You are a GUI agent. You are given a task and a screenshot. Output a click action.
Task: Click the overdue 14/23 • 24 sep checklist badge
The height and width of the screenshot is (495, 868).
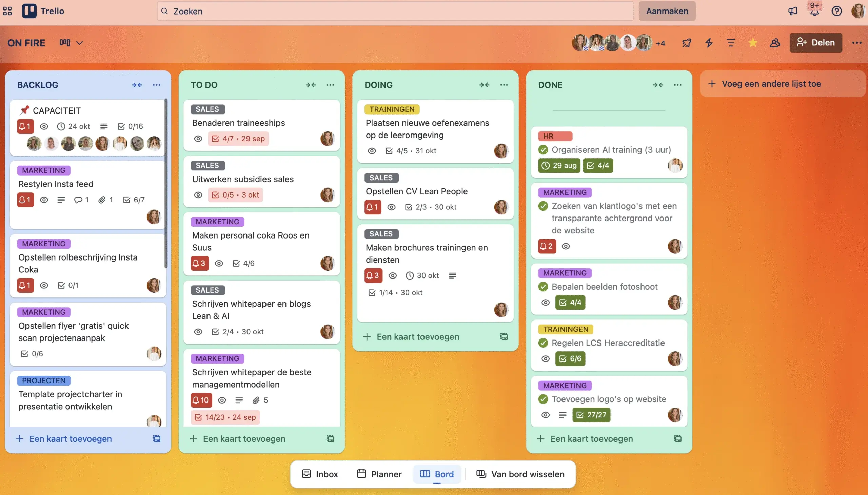pos(225,417)
